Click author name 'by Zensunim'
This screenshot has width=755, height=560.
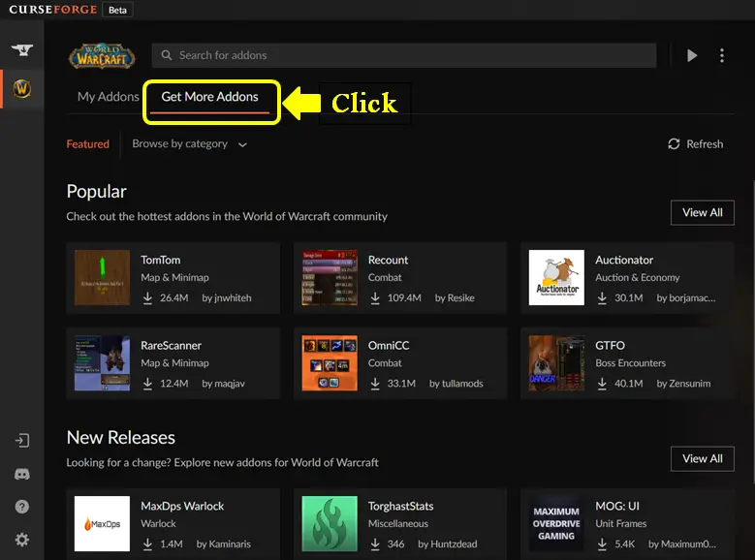click(683, 384)
